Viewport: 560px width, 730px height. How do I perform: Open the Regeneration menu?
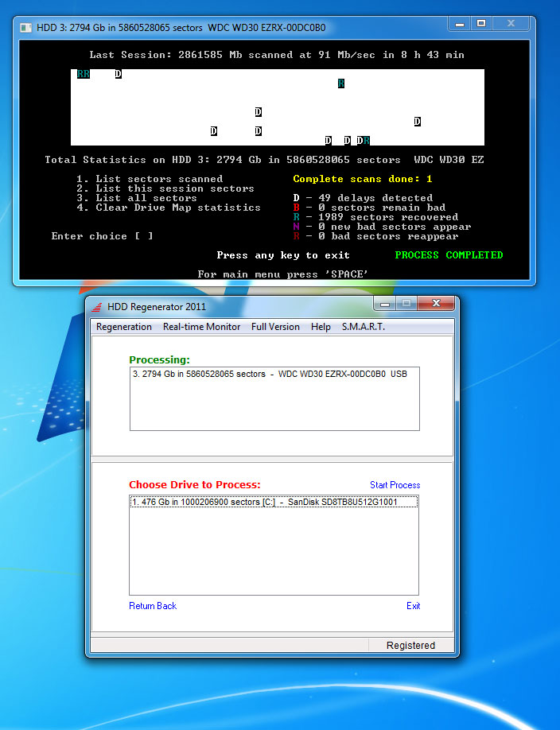point(124,327)
